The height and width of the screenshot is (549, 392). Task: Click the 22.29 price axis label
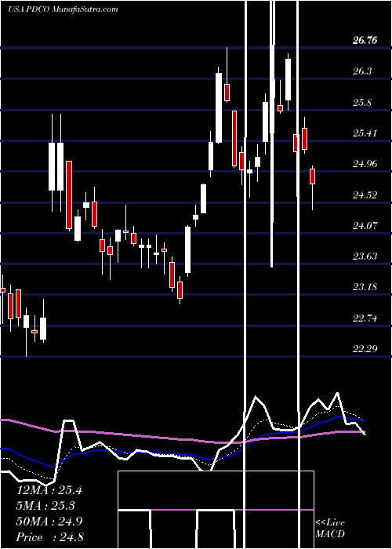365,349
